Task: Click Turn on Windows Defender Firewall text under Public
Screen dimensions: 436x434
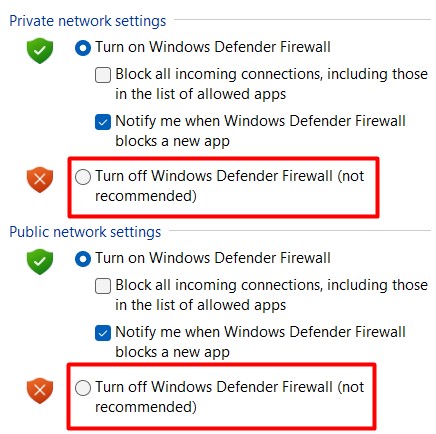Action: pyautogui.click(x=213, y=258)
